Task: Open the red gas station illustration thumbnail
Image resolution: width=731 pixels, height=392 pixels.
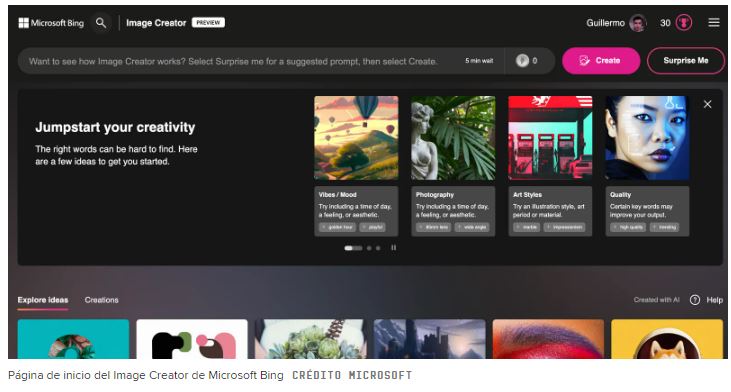Action: (x=550, y=138)
